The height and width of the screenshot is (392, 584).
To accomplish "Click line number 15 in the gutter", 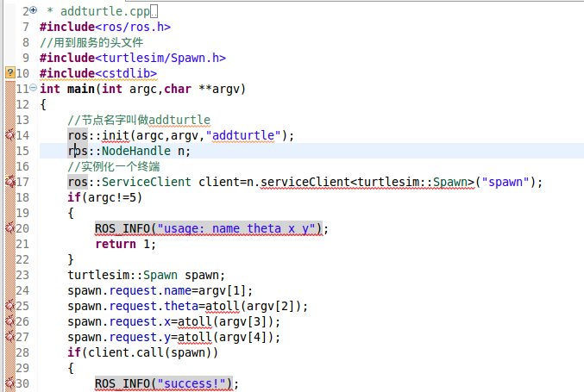I will 22,151.
